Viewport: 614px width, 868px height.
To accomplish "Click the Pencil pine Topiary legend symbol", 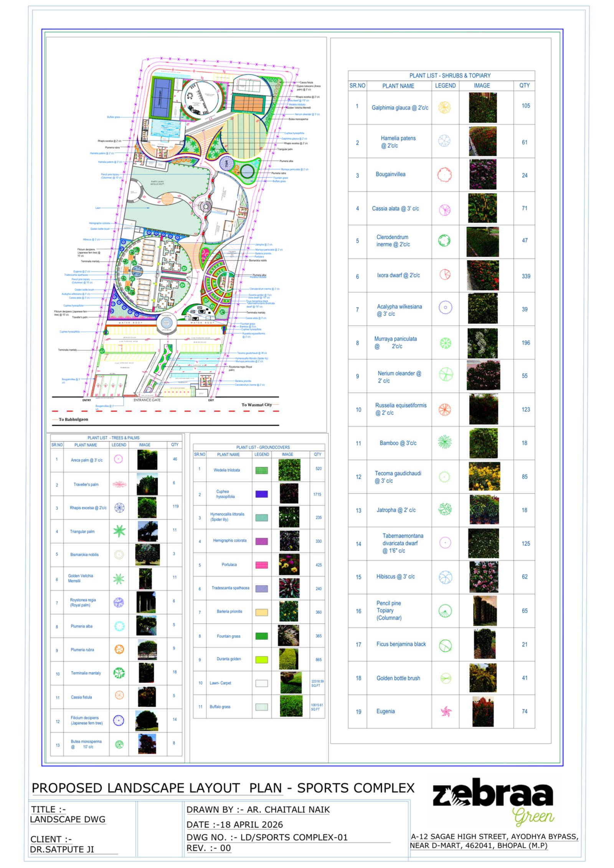I will [x=445, y=611].
